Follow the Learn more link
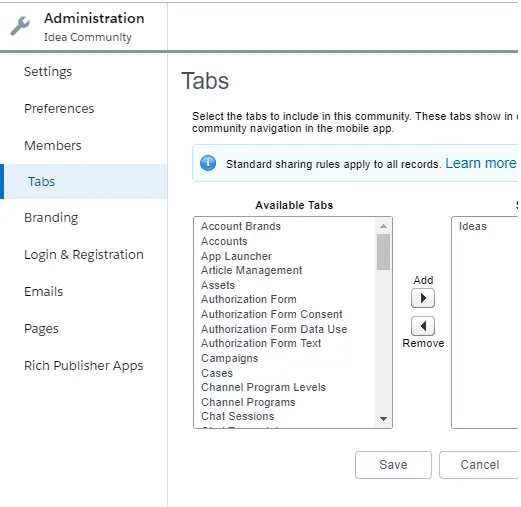Image resolution: width=521 pixels, height=507 pixels. click(x=481, y=163)
